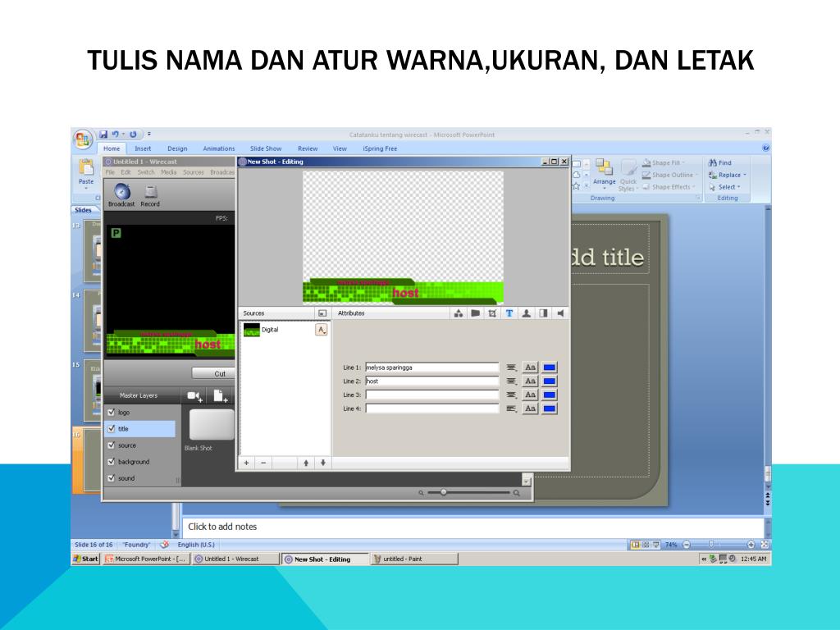Open the PowerPoint Animations tab
This screenshot has width=840, height=630.
point(218,149)
